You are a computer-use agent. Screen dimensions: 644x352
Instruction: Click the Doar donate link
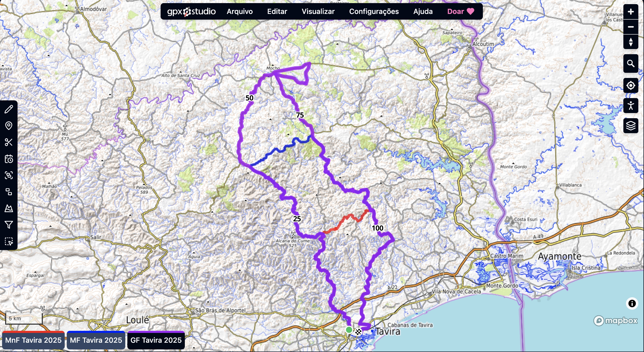point(461,11)
